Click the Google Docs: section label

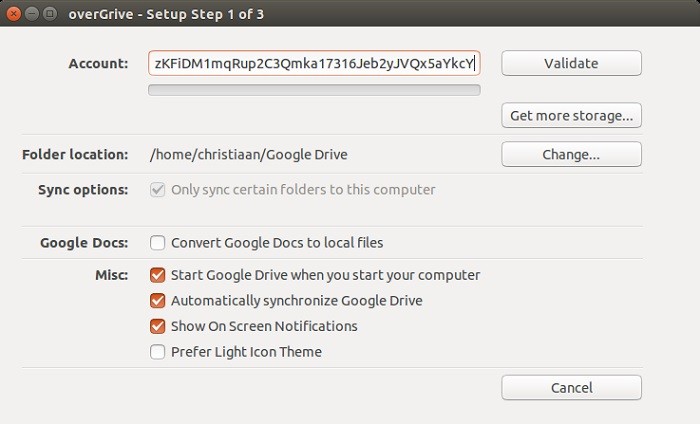84,243
